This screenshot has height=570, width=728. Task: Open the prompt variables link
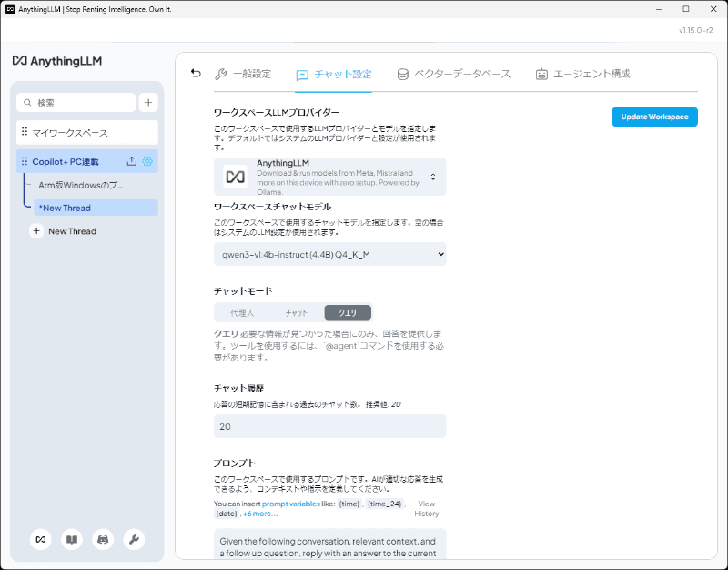pos(290,504)
